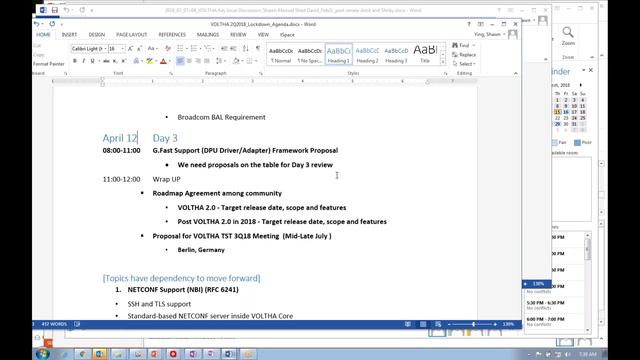Viewport: 640px width, 360px height.
Task: Apply the Heading 3 style
Action: click(x=396, y=55)
